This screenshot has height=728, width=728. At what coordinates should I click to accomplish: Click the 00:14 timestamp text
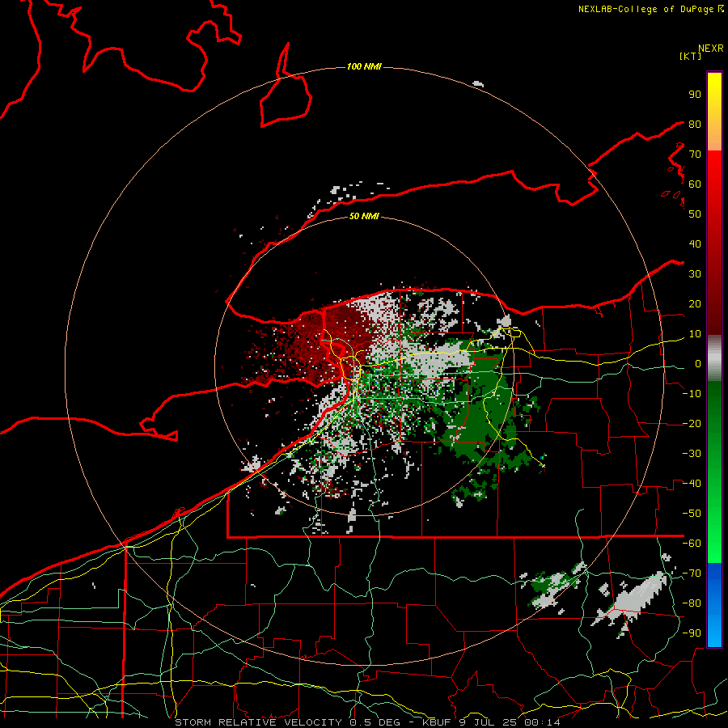point(542,722)
